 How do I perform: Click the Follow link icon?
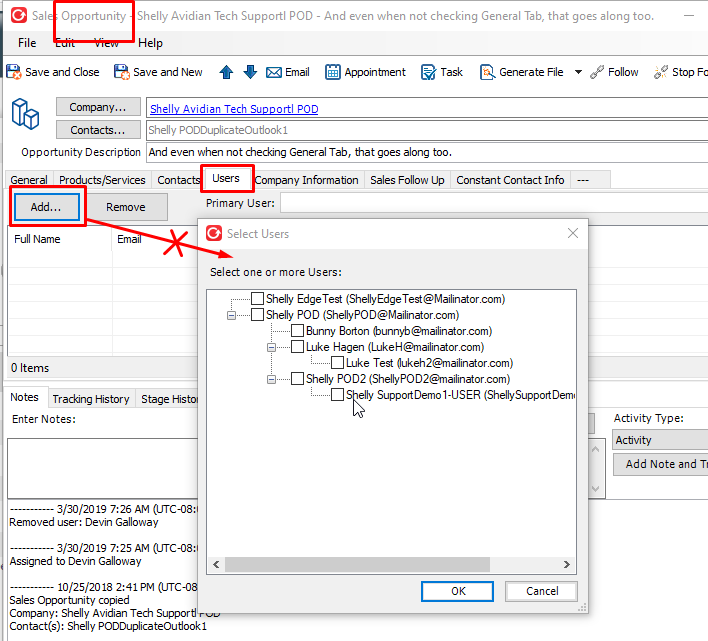(x=597, y=72)
